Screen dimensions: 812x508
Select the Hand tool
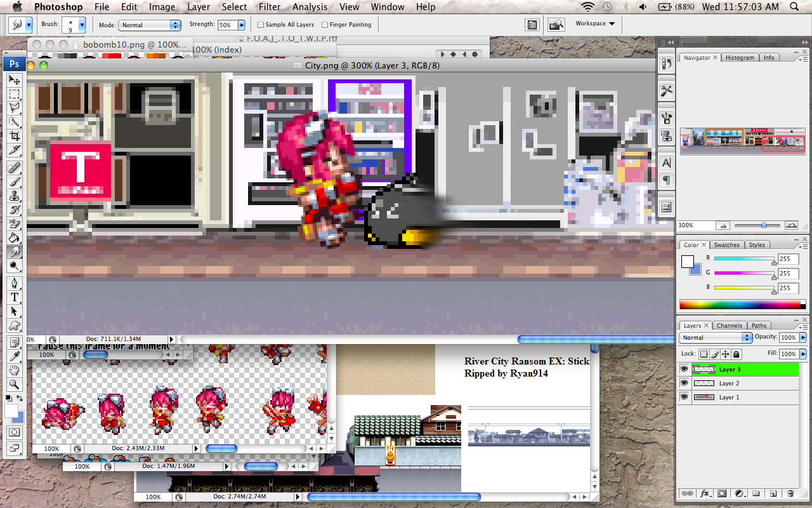[14, 370]
